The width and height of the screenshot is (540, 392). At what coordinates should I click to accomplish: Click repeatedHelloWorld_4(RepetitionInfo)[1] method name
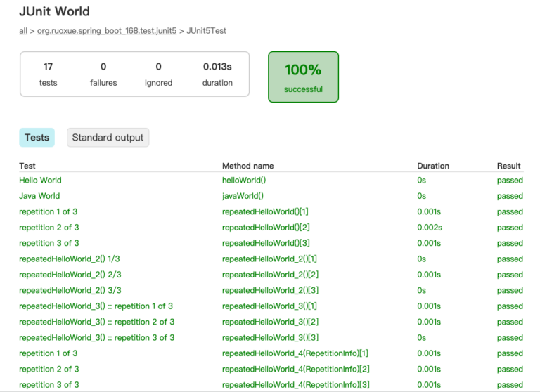coord(295,353)
